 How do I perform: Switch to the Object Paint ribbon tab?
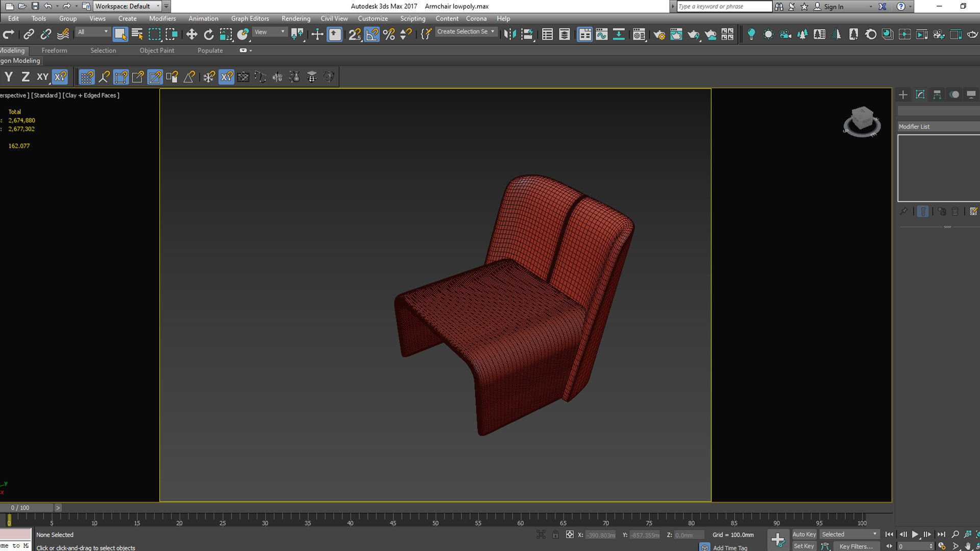click(x=157, y=51)
